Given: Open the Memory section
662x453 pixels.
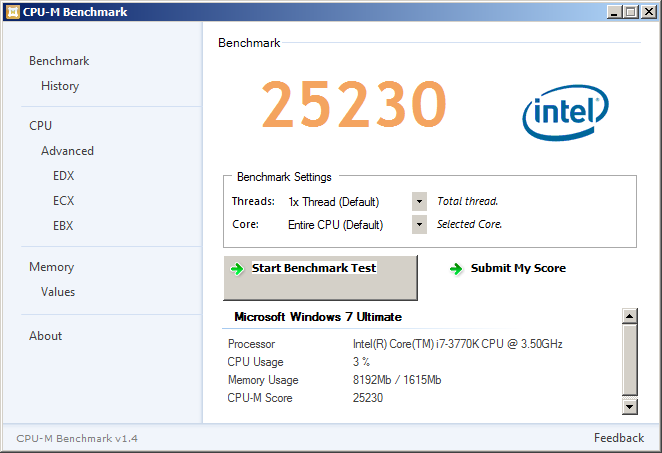Looking at the screenshot, I should click(x=52, y=267).
